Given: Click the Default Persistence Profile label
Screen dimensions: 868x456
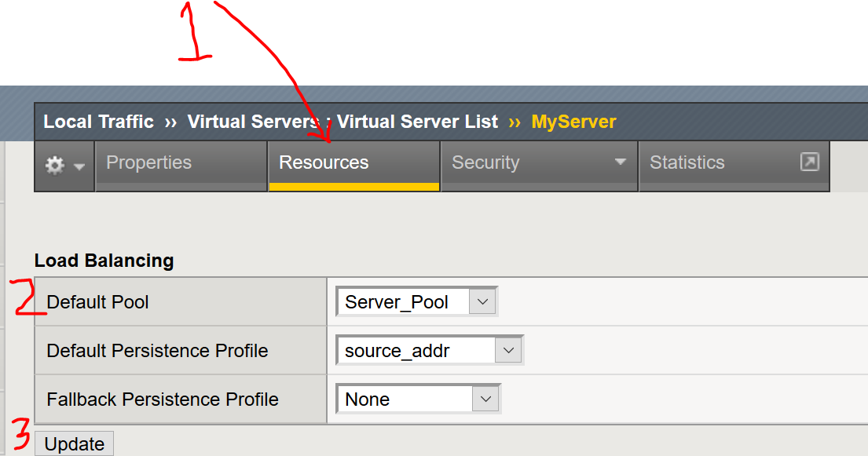Looking at the screenshot, I should [157, 351].
